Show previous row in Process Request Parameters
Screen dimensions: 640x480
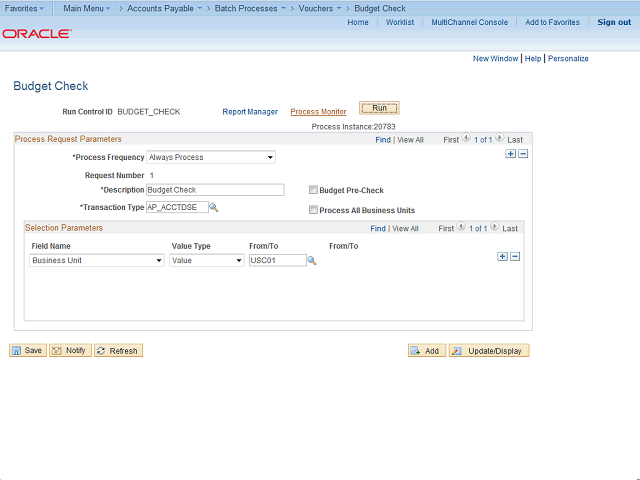point(466,138)
